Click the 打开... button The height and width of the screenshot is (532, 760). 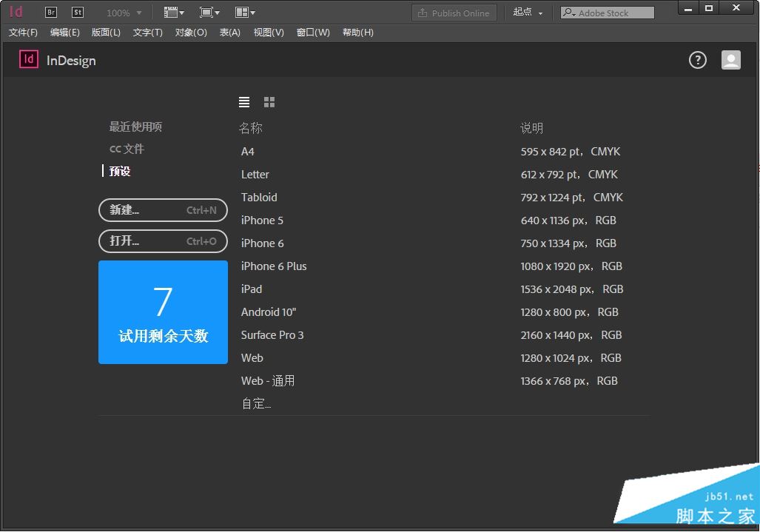tap(163, 240)
